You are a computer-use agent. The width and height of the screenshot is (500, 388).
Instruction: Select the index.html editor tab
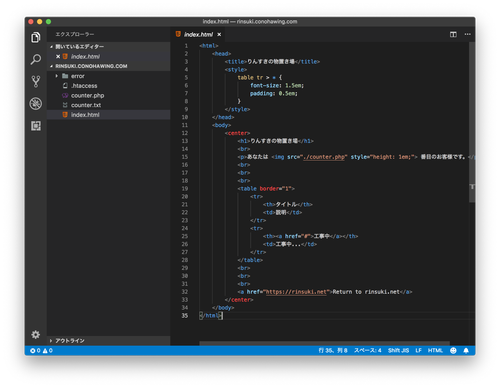click(199, 34)
